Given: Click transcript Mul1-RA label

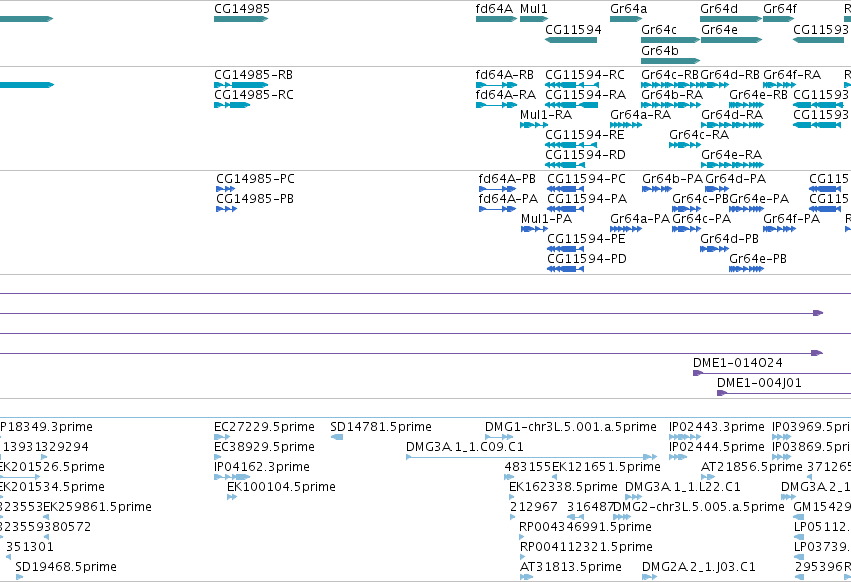Looking at the screenshot, I should click(545, 115).
